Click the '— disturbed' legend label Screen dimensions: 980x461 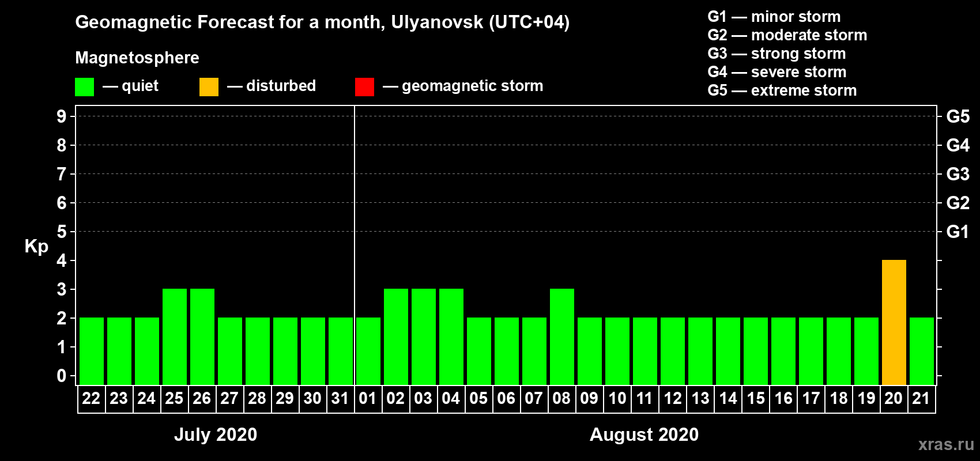[272, 86]
